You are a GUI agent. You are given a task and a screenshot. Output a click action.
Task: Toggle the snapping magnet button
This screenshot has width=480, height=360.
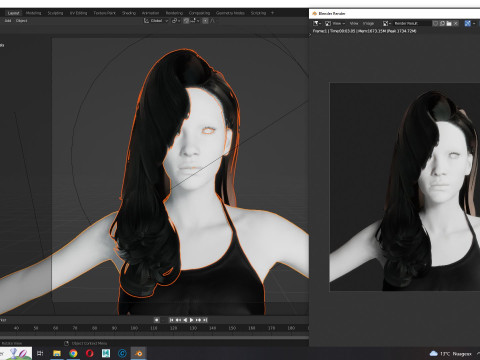pyautogui.click(x=186, y=21)
